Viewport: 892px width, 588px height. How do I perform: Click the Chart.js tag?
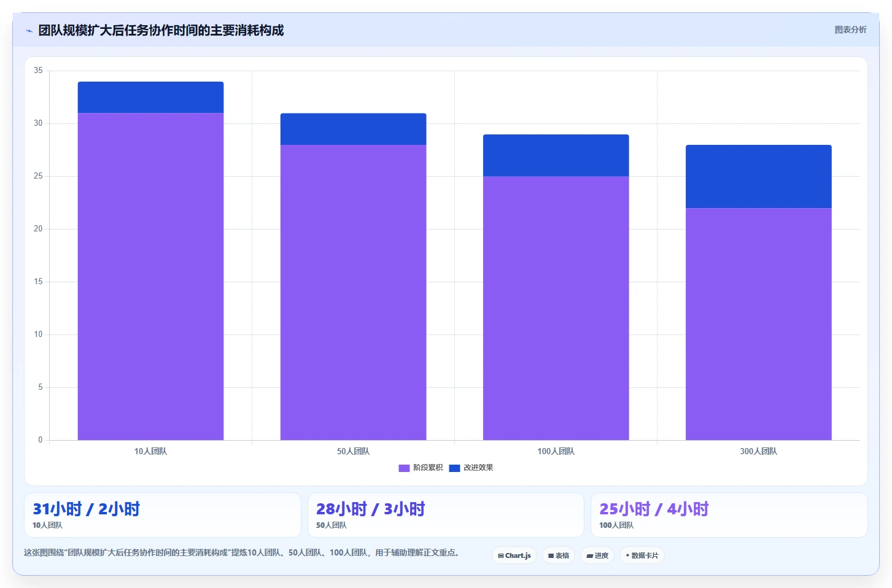(x=514, y=555)
